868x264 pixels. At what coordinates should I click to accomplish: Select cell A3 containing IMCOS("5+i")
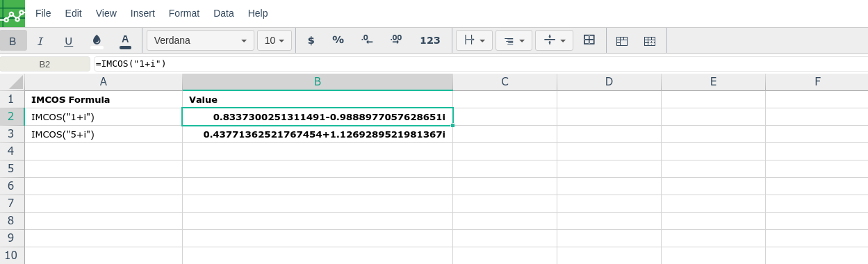pyautogui.click(x=104, y=134)
